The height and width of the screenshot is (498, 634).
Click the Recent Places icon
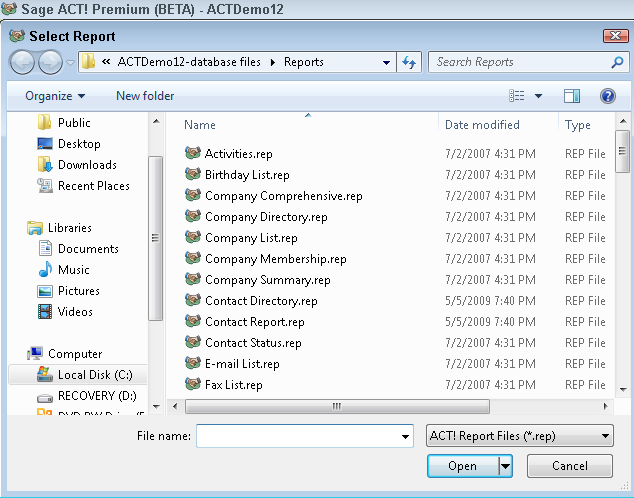[x=45, y=186]
